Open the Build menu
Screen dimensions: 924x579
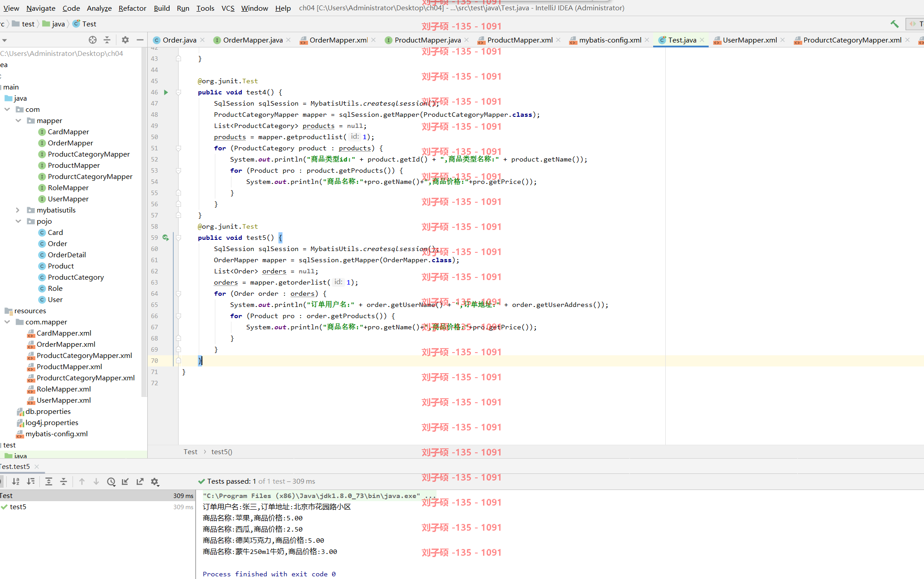coord(162,8)
